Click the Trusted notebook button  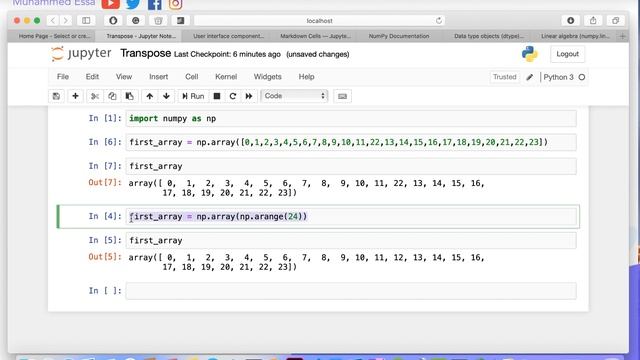point(504,77)
